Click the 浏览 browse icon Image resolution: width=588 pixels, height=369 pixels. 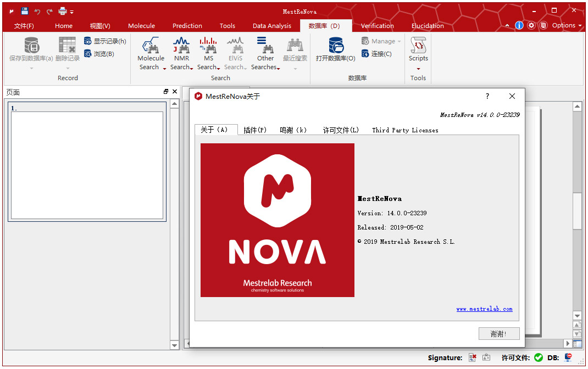click(88, 53)
